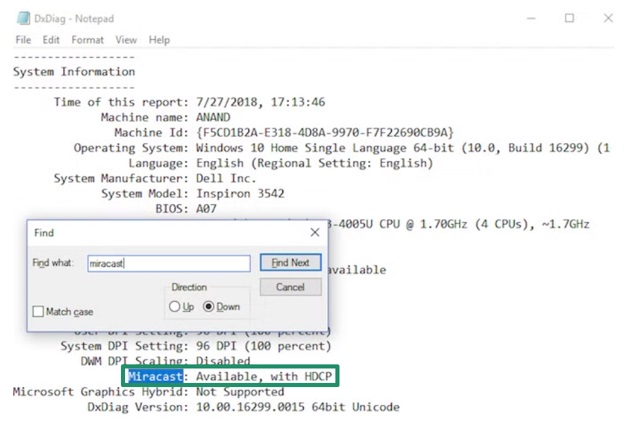This screenshot has width=624, height=440.
Task: Enable the Match case checkbox
Action: [x=38, y=312]
